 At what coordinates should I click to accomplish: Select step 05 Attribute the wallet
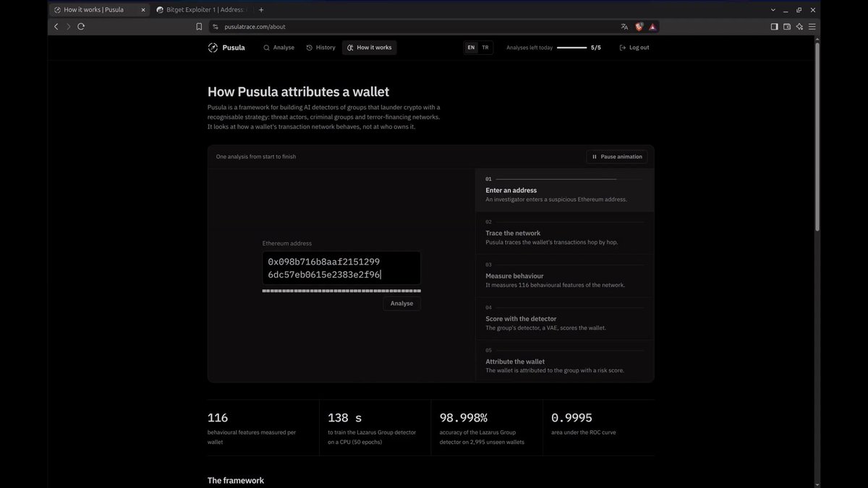tap(564, 361)
